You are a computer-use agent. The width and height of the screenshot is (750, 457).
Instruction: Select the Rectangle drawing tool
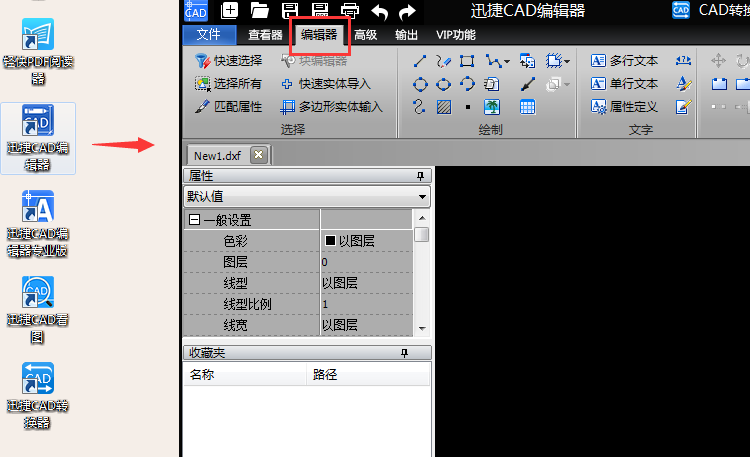tap(467, 61)
